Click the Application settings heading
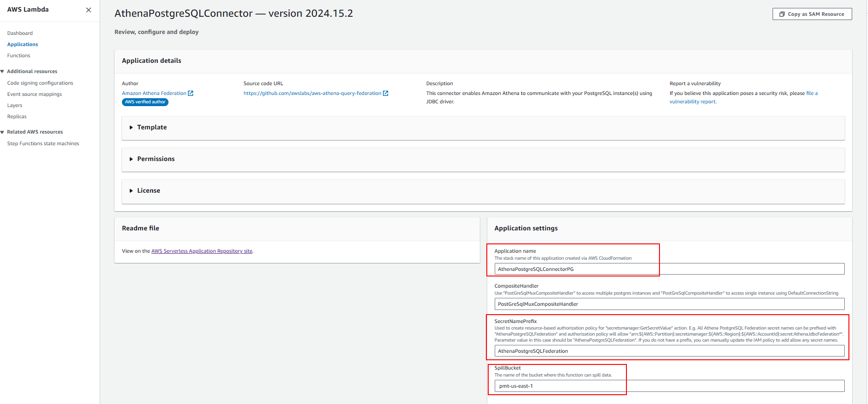Screen dimensions: 868x404 526,229
